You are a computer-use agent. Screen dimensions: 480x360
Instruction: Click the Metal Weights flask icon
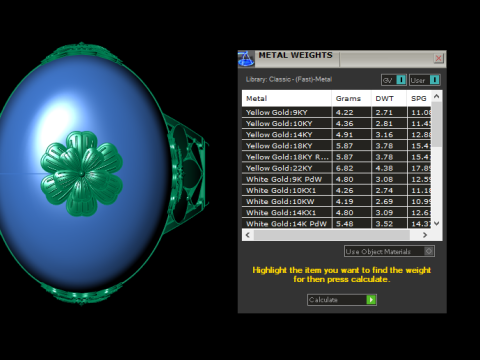tap(246, 59)
